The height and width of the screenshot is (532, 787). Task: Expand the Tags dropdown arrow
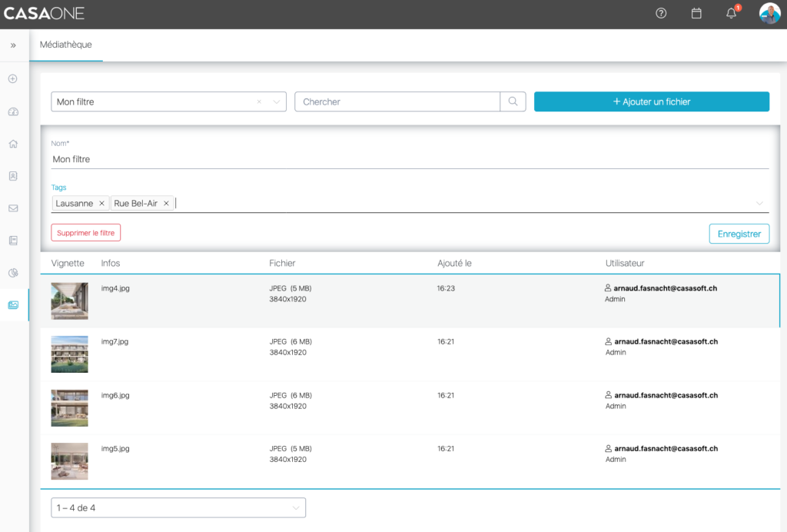(759, 204)
